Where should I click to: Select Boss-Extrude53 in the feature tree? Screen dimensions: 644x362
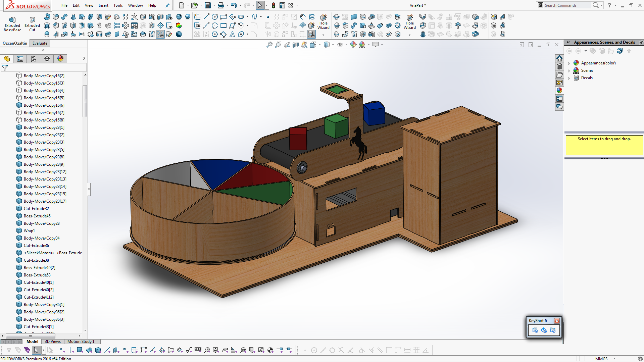(x=37, y=275)
